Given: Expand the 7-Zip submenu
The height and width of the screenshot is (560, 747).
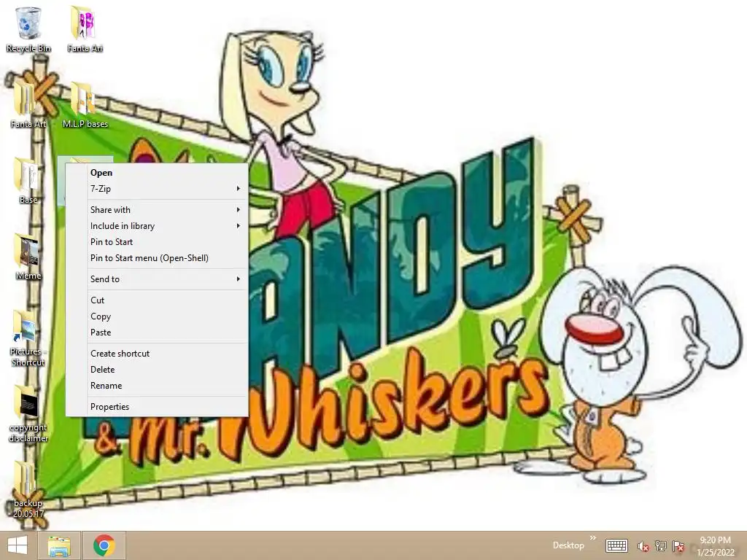Looking at the screenshot, I should [x=157, y=189].
